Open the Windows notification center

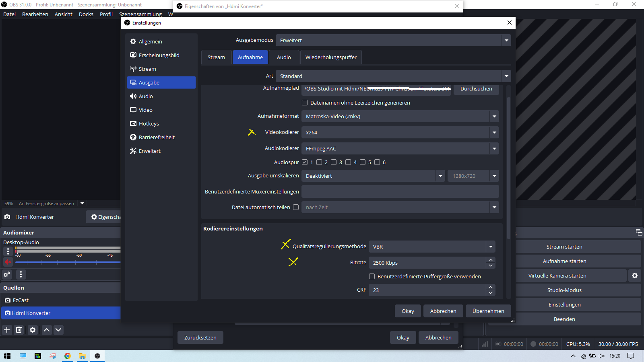coord(631,356)
